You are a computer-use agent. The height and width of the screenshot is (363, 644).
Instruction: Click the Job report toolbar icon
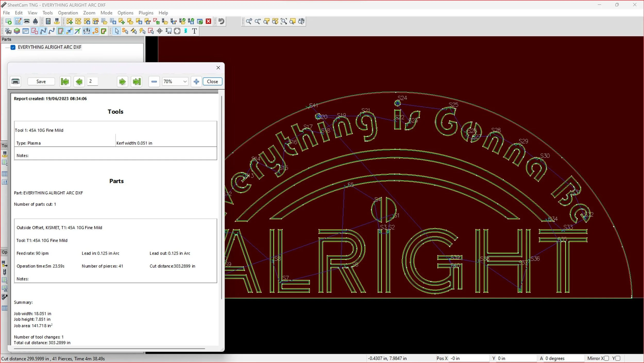(x=18, y=21)
